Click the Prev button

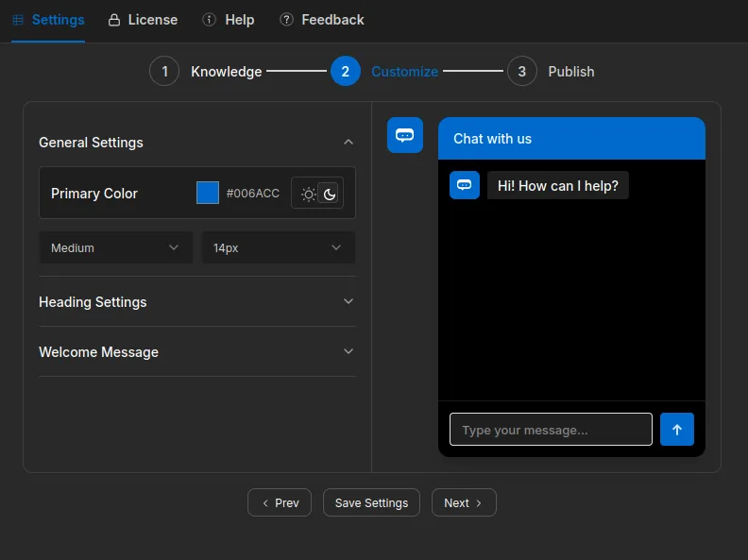click(280, 502)
